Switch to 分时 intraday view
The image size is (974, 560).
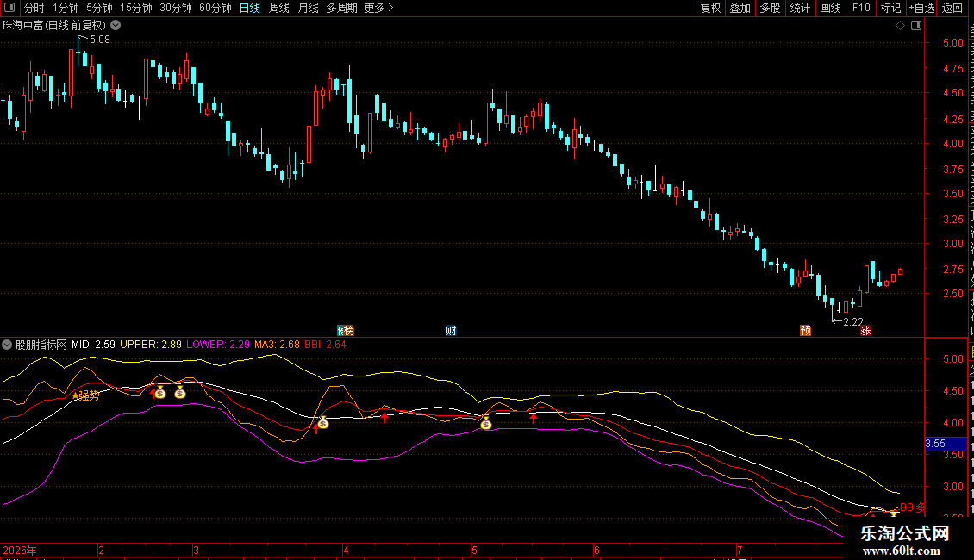tap(34, 8)
